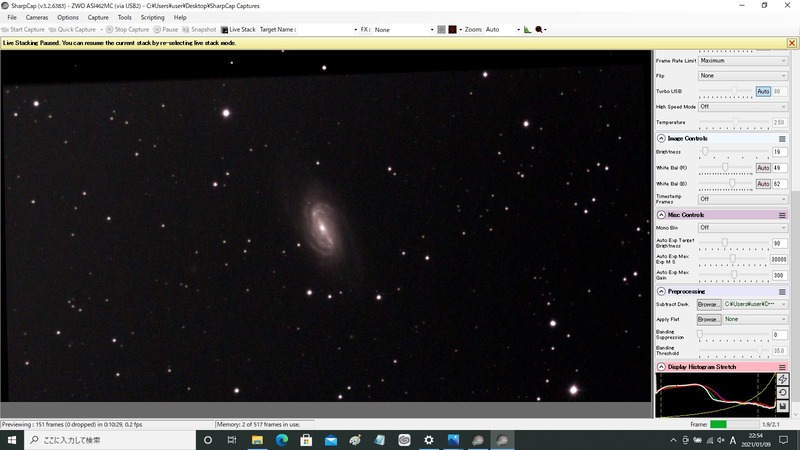Viewport: 800px width, 450px height.
Task: Open the Image Controls section menu icon
Action: click(x=782, y=139)
